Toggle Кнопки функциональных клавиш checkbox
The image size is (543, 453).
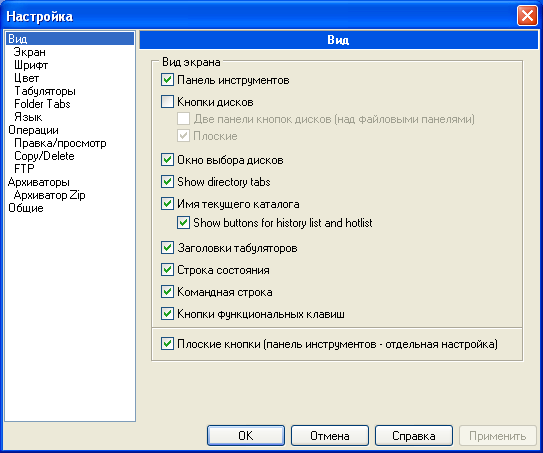click(x=167, y=313)
